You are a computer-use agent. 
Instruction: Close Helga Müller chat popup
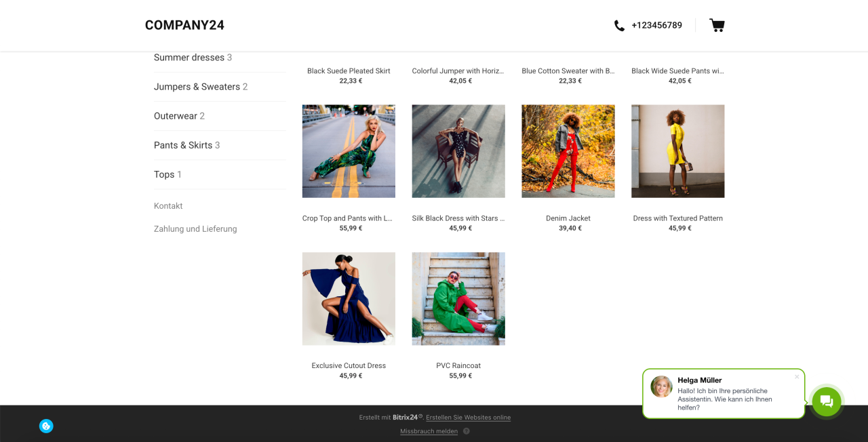point(797,377)
